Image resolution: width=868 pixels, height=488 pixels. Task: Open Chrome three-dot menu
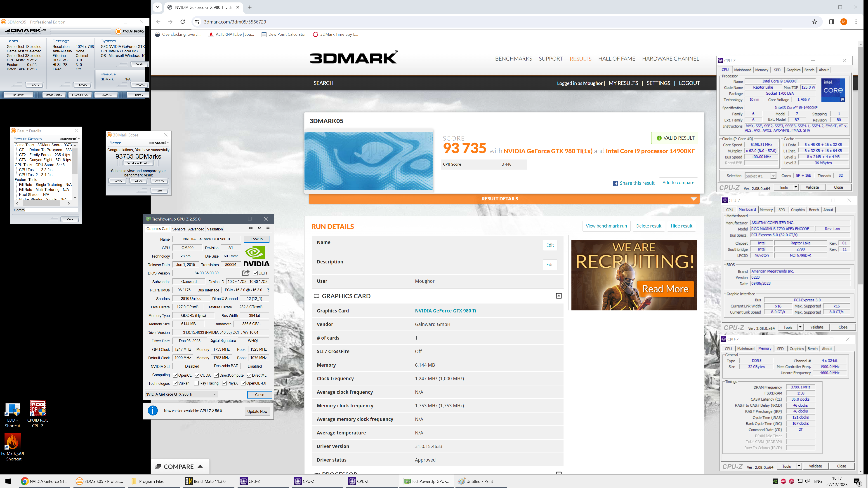tap(856, 21)
